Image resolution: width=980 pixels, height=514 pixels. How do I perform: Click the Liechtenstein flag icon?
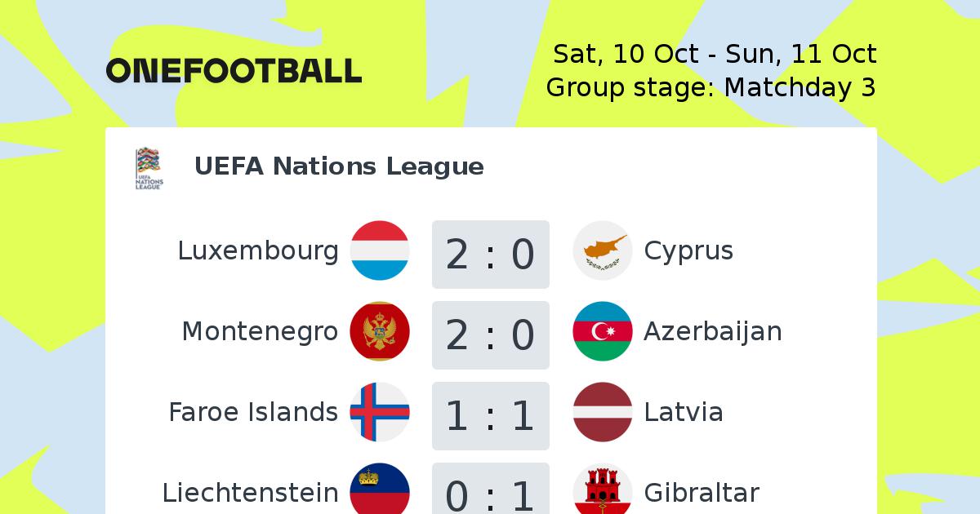point(380,489)
